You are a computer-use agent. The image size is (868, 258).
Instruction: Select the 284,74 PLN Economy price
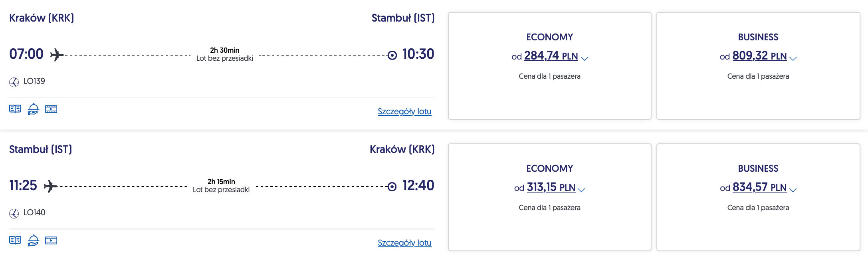point(551,56)
